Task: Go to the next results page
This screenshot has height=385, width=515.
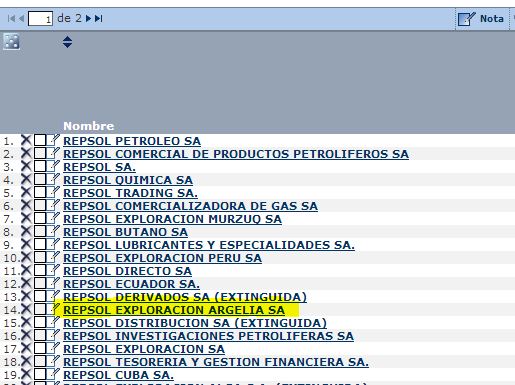Action: [x=88, y=18]
